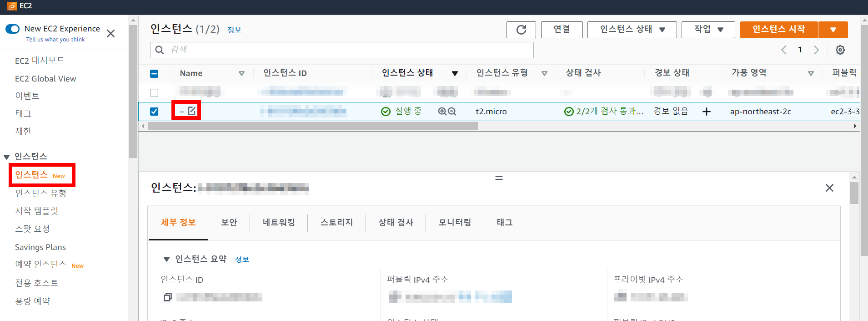
Task: Copy the instance ID with copy icon
Action: point(167,297)
